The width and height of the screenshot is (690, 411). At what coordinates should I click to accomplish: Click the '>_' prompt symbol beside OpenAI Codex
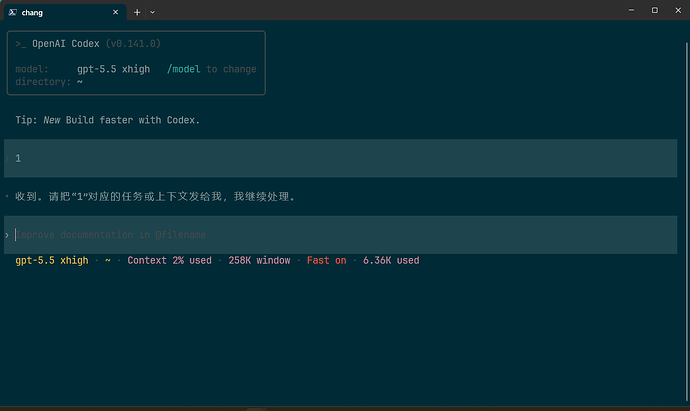point(21,44)
